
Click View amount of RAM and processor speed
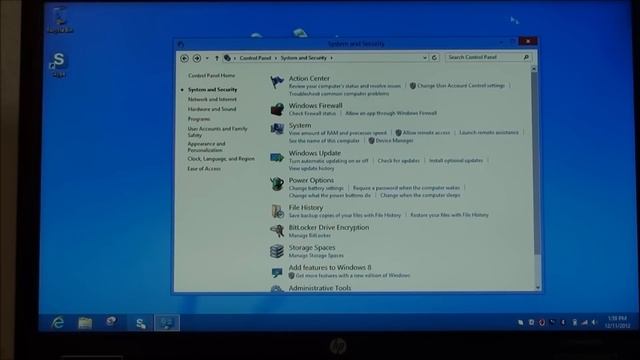pos(338,133)
